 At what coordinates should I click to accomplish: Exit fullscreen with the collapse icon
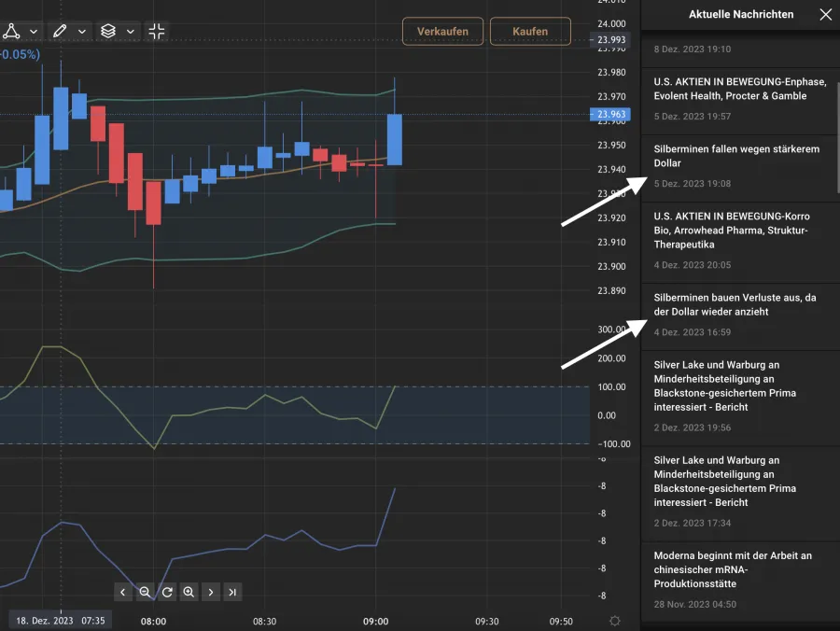click(x=157, y=31)
